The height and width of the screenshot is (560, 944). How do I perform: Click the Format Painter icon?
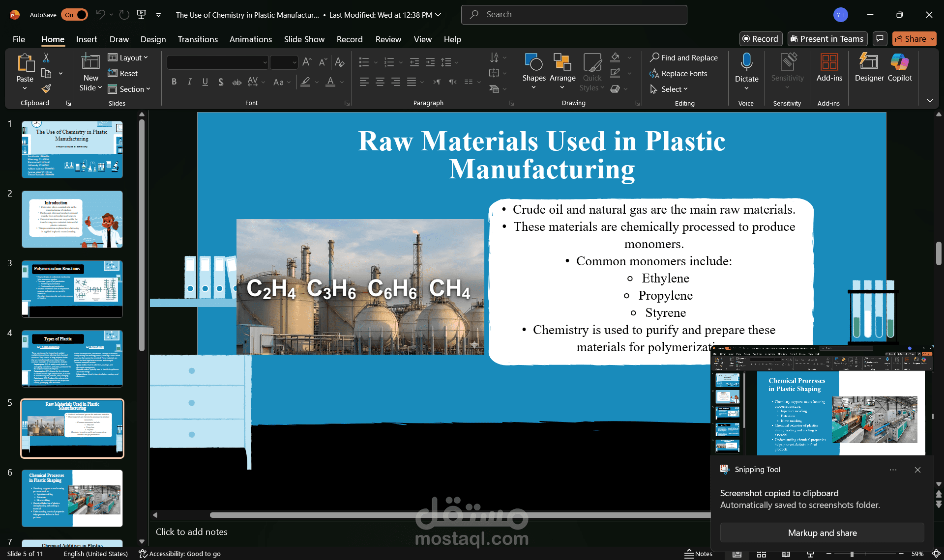[46, 89]
